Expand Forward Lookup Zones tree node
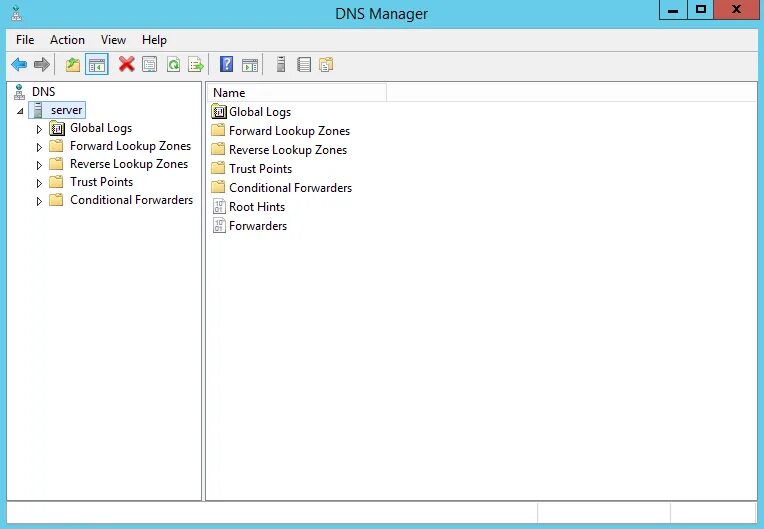Viewport: 764px width, 529px height. pyautogui.click(x=39, y=147)
